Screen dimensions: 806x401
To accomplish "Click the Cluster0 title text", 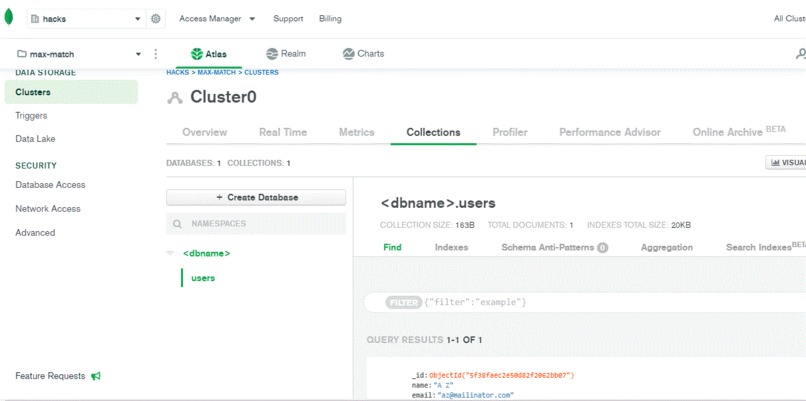I will pyautogui.click(x=223, y=97).
